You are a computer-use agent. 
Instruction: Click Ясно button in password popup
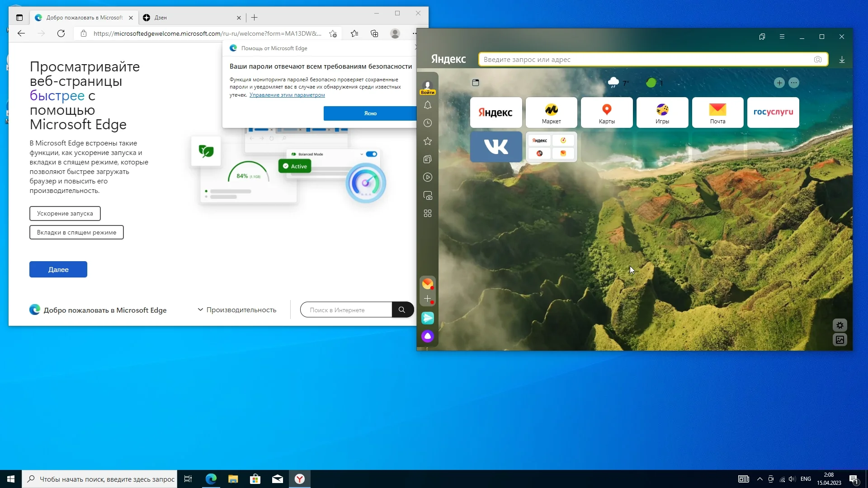pos(370,113)
